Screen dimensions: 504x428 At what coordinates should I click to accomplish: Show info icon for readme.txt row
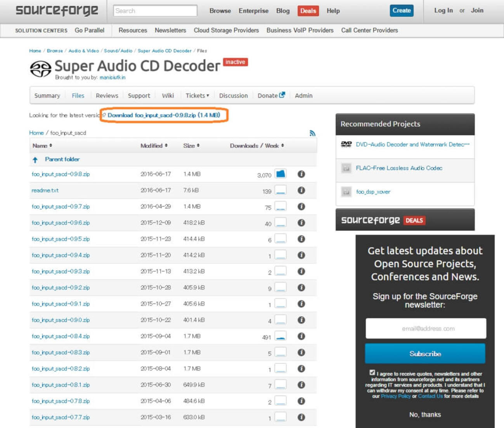pos(301,190)
